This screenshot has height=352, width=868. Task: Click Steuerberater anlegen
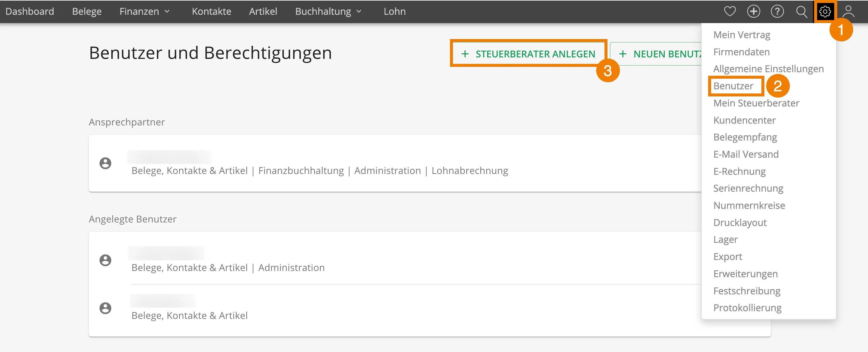point(528,53)
